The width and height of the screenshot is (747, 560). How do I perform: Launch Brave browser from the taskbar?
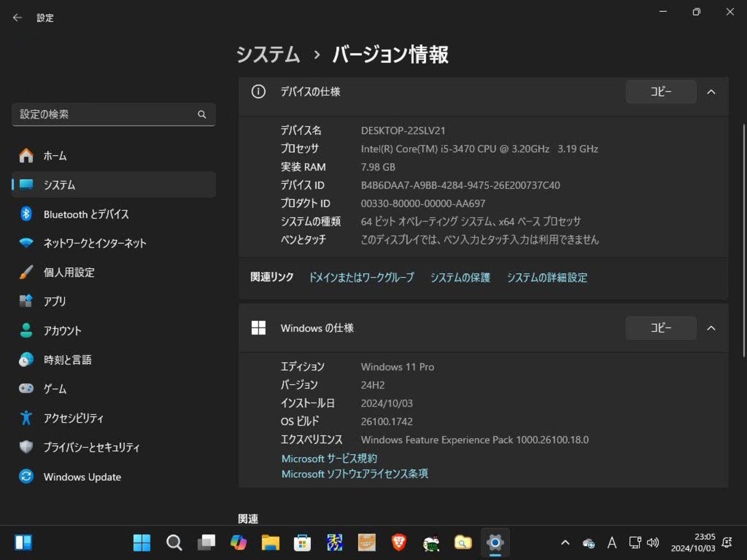[x=399, y=543]
